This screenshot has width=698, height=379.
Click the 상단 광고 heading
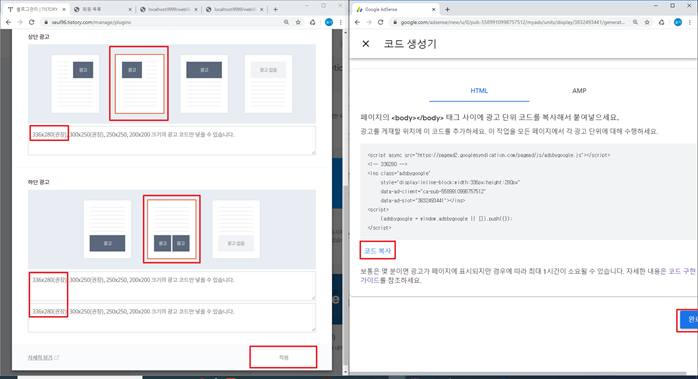pos(38,37)
